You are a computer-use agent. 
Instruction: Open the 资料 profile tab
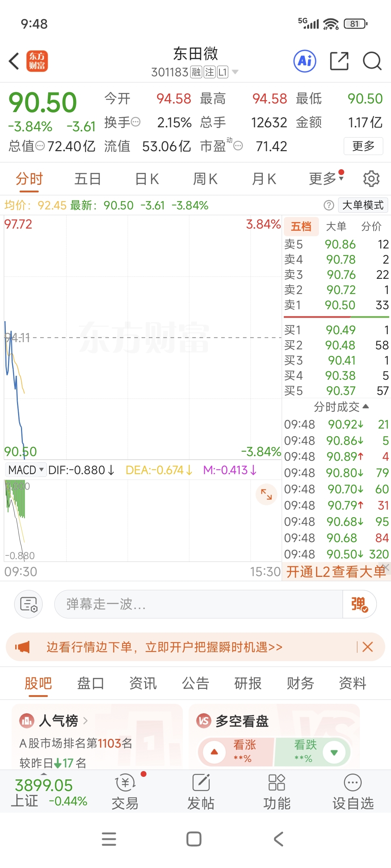(x=353, y=684)
